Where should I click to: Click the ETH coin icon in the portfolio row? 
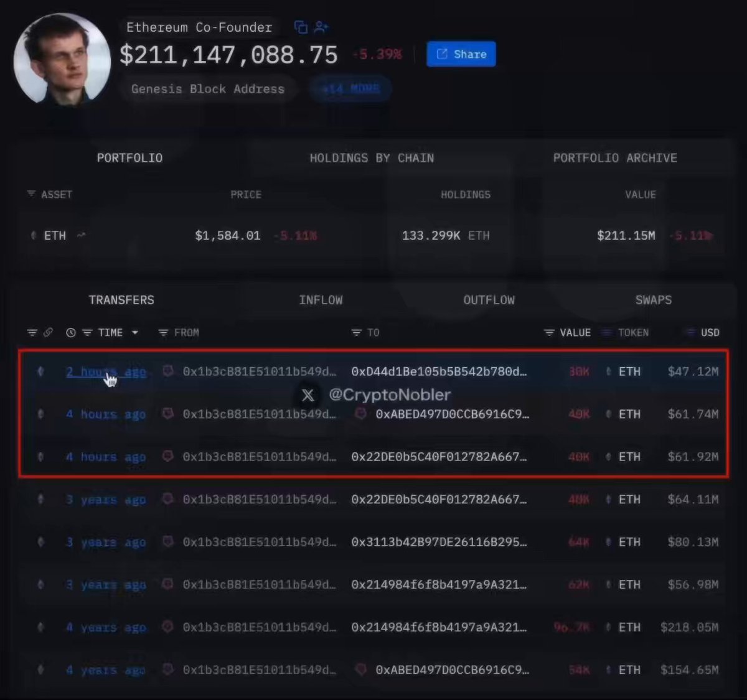coord(34,235)
